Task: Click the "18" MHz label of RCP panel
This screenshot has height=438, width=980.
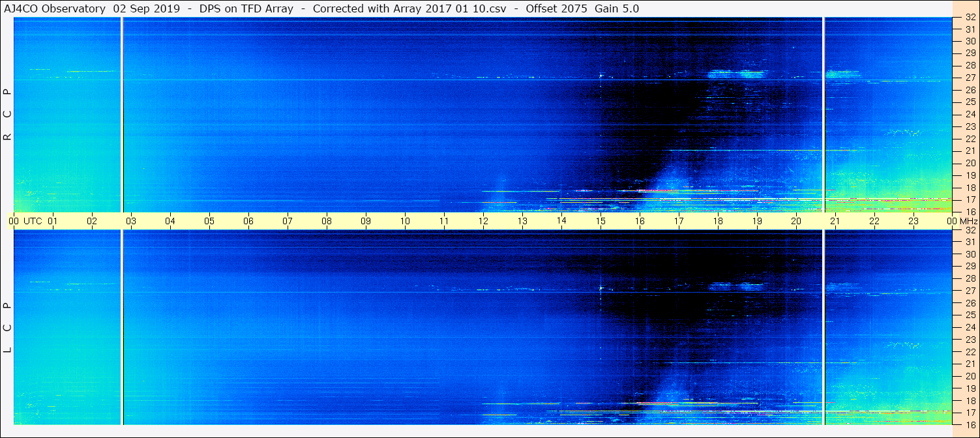Action: (970, 187)
